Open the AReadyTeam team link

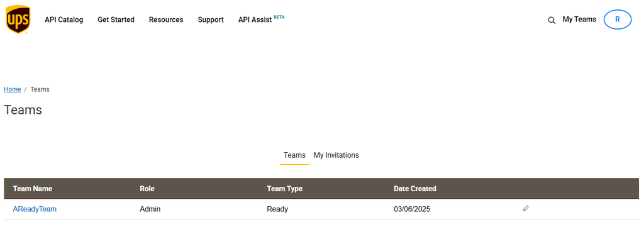point(35,209)
